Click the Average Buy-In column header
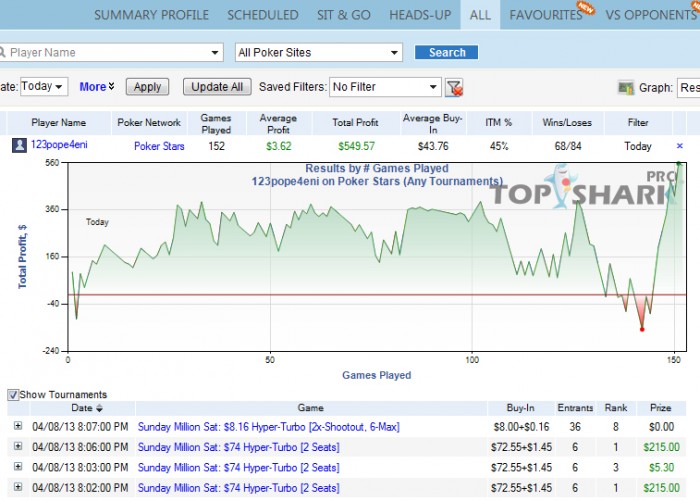 [x=433, y=124]
